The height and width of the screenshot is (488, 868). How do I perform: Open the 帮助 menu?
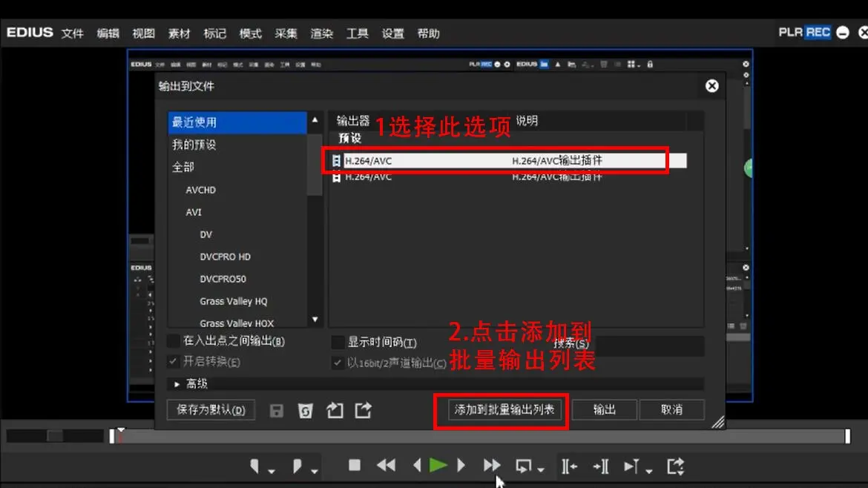[429, 34]
